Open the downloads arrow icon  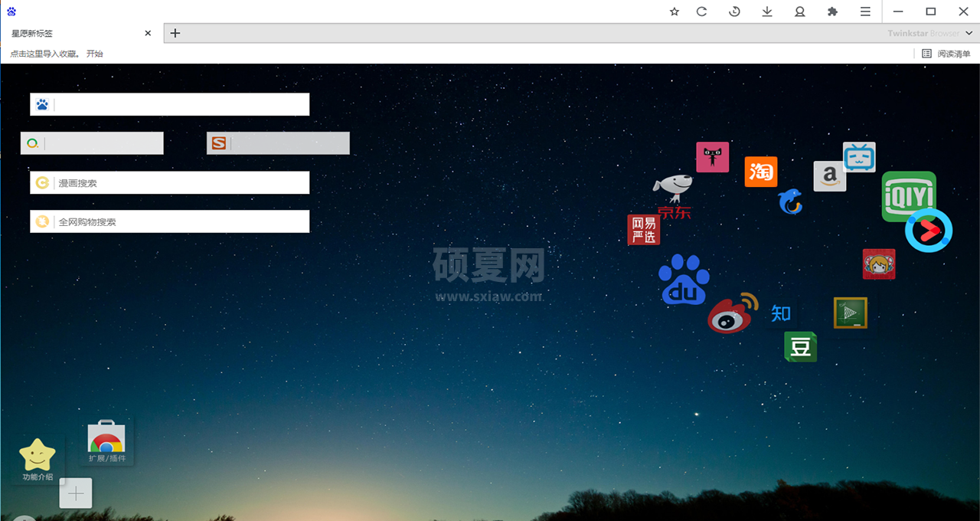pyautogui.click(x=767, y=11)
